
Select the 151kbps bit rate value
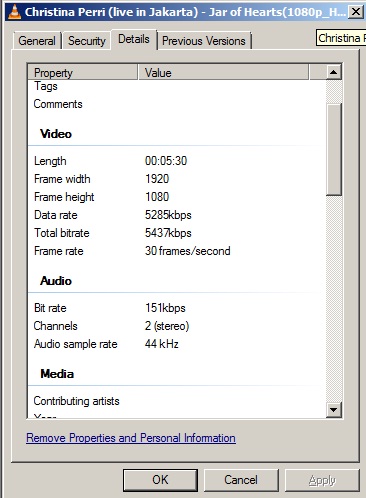pos(165,308)
